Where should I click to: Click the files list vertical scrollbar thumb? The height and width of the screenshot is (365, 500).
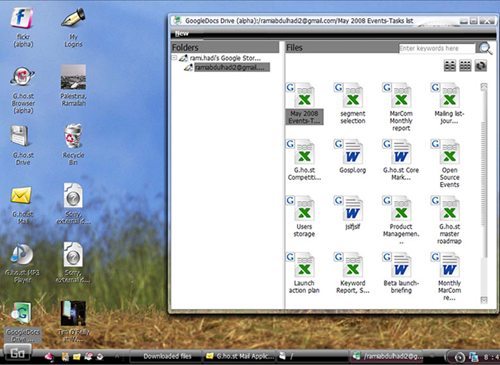484,175
